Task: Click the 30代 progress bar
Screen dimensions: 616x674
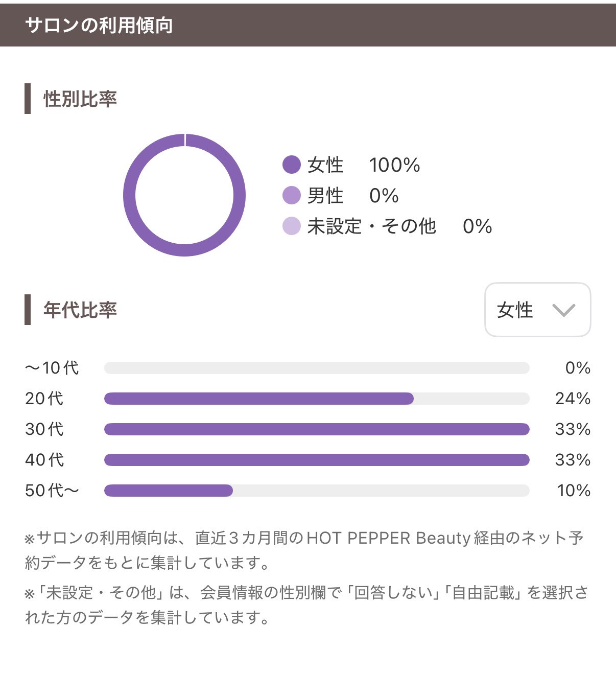Action: click(x=317, y=429)
